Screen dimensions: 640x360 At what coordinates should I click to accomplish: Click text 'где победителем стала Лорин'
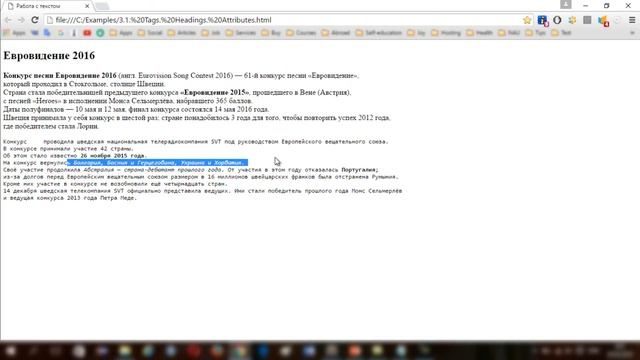click(x=51, y=126)
